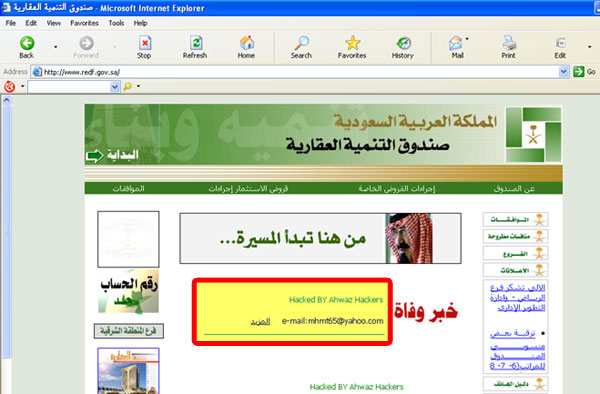
Task: Click the رقم الحساب banner image
Action: click(x=128, y=292)
